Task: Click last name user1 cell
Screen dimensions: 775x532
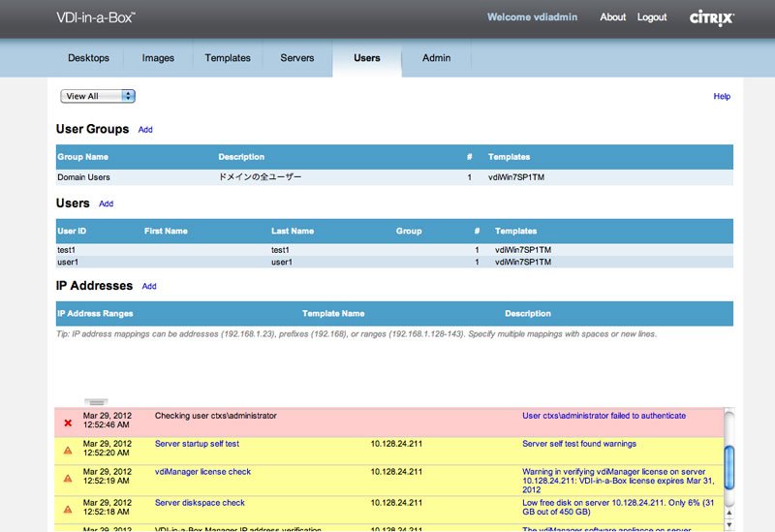Action: coord(282,262)
